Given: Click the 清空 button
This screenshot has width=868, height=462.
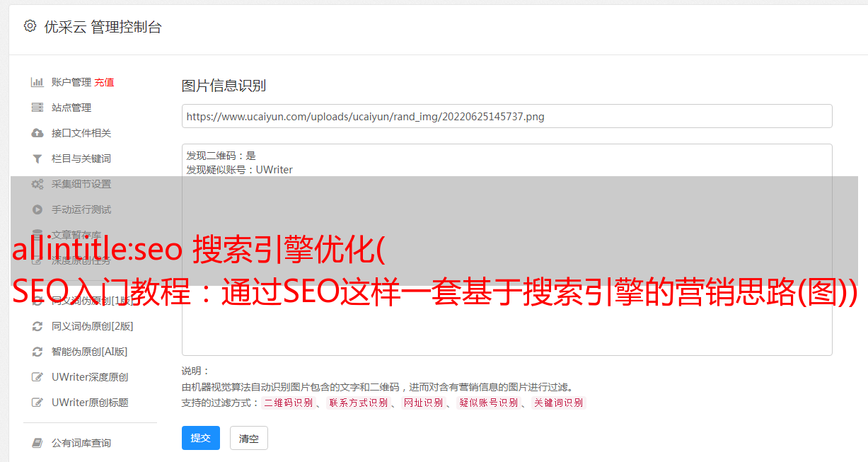Looking at the screenshot, I should click(x=249, y=438).
